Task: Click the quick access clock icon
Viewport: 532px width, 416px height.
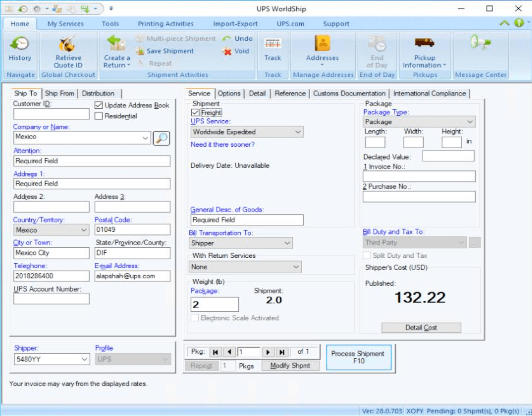Action: coord(23,9)
